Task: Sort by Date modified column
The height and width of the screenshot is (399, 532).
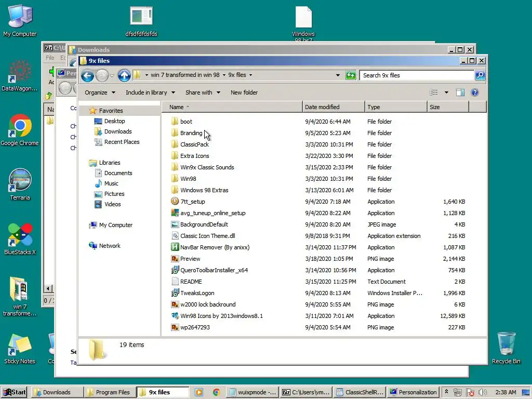Action: [x=334, y=107]
